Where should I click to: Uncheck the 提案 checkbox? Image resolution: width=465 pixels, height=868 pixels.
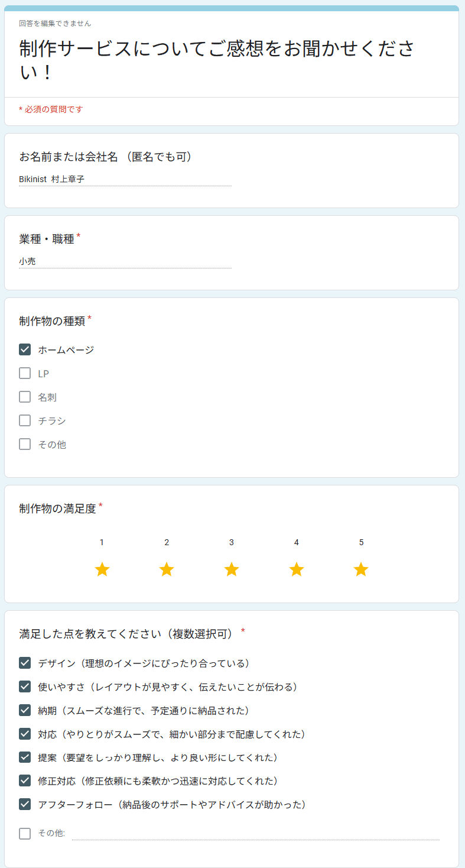(x=25, y=757)
